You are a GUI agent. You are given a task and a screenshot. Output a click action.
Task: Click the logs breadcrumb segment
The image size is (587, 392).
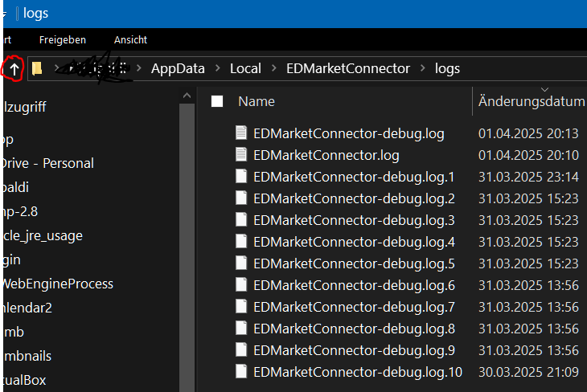(447, 69)
